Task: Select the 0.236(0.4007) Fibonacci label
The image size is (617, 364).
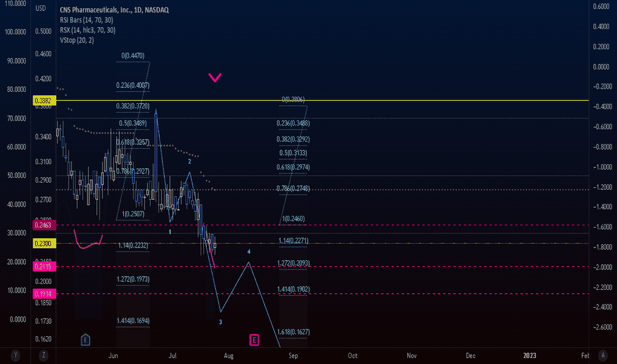Action: [x=133, y=85]
